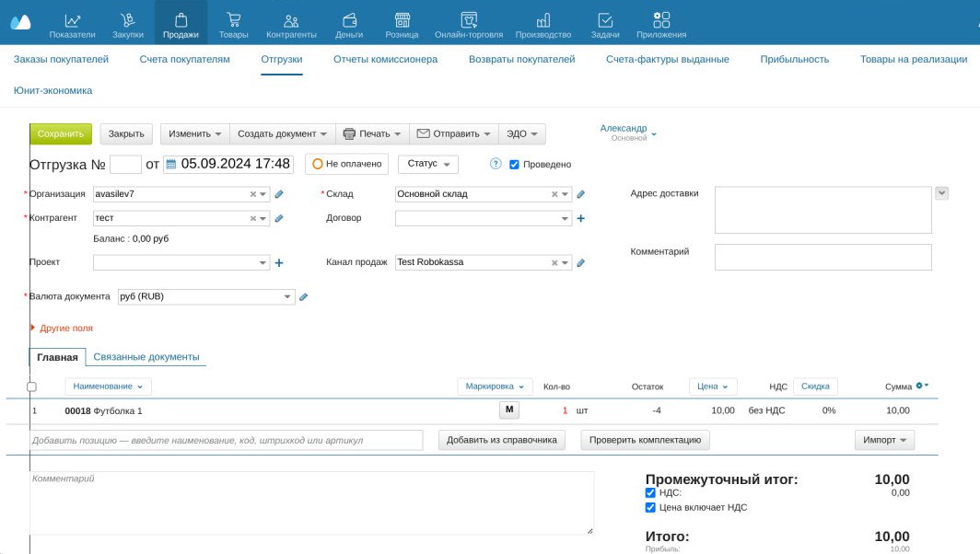Click the table settings gear icon

point(920,387)
